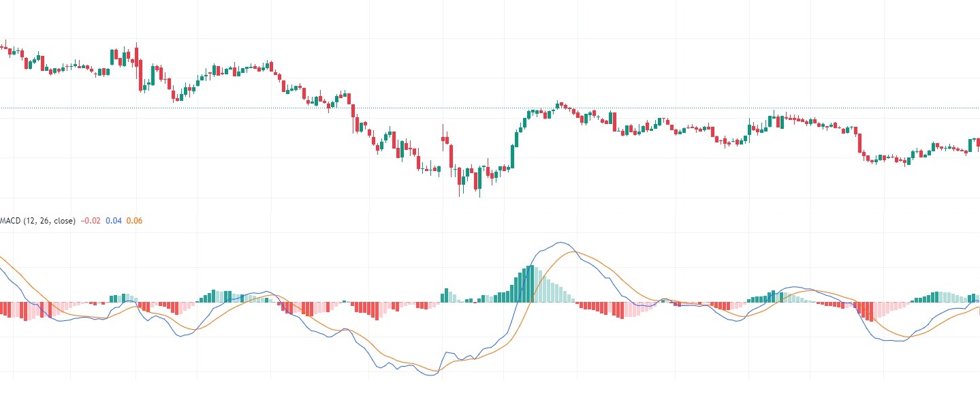The height and width of the screenshot is (398, 980).
Task: Select the orange 0.06 signal value
Action: (134, 221)
